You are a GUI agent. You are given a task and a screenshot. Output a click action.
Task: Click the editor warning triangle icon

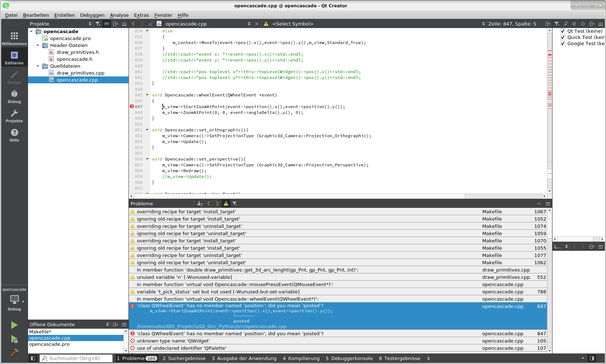[x=266, y=24]
